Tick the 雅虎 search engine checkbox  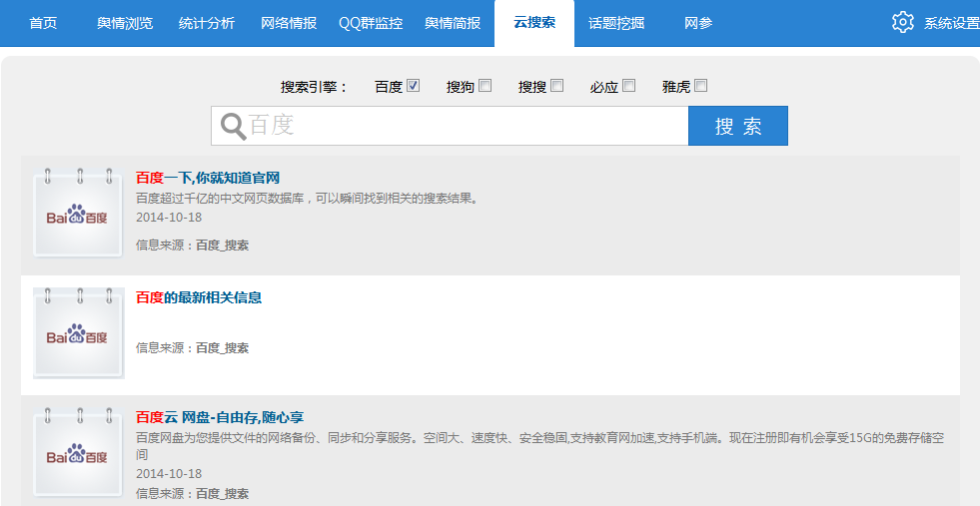(700, 86)
